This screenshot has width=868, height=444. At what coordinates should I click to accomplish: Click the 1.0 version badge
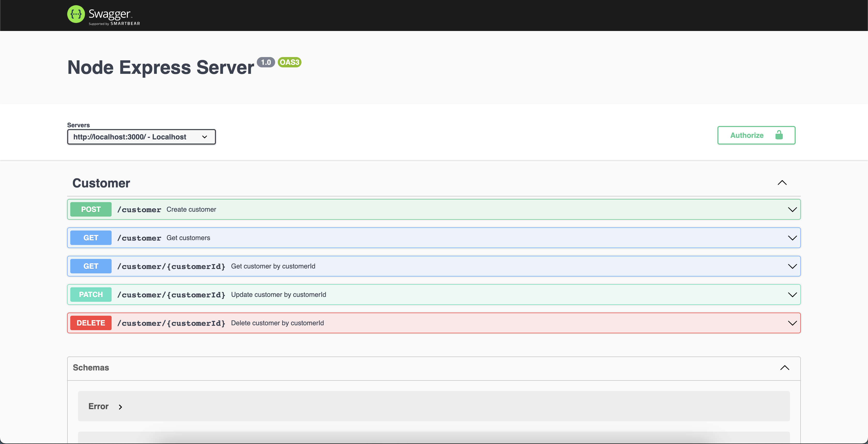tap(266, 62)
